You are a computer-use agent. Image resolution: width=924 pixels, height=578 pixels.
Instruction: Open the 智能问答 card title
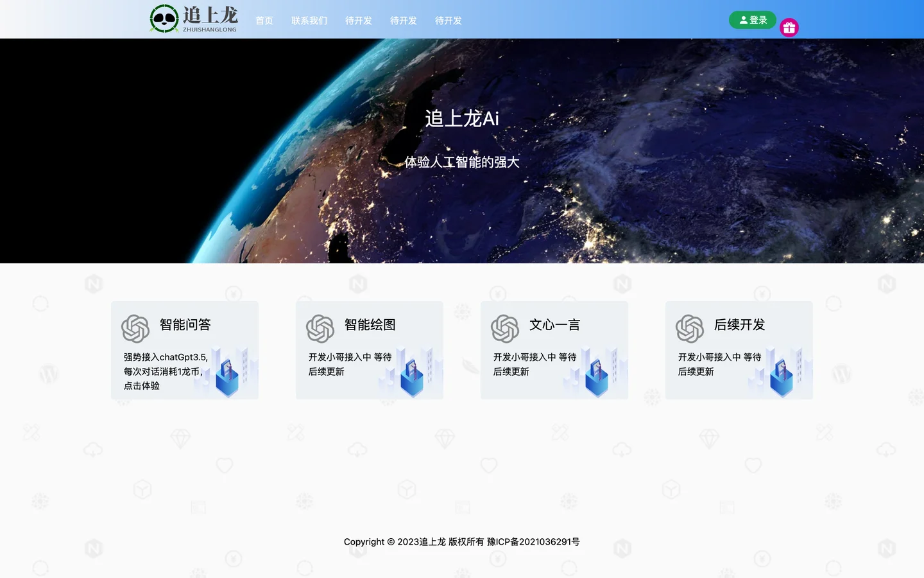click(185, 325)
